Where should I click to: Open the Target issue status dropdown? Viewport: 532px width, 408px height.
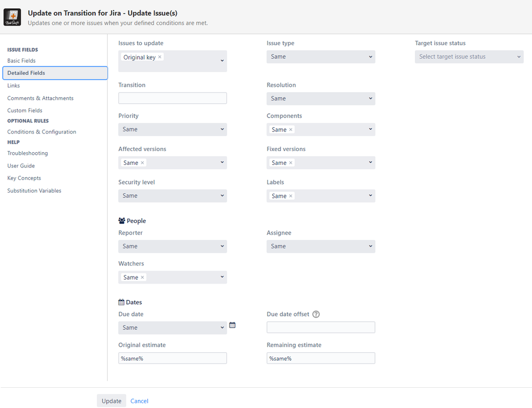click(x=469, y=56)
